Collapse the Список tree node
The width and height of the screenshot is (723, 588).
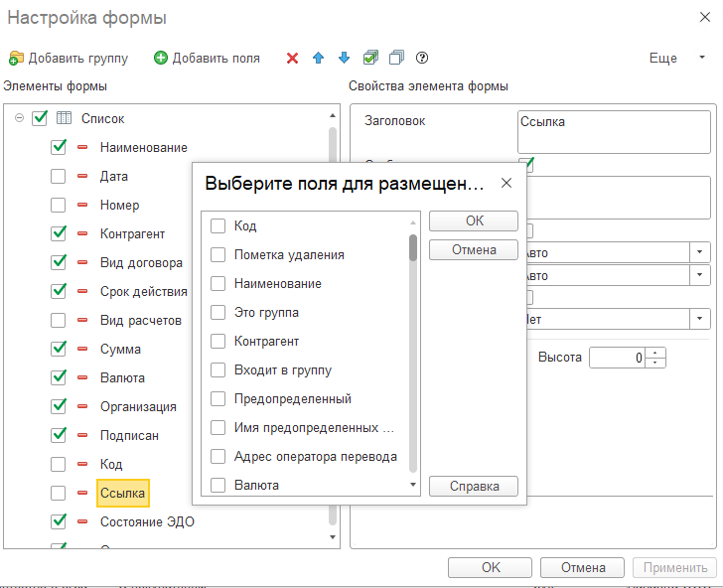(x=19, y=118)
